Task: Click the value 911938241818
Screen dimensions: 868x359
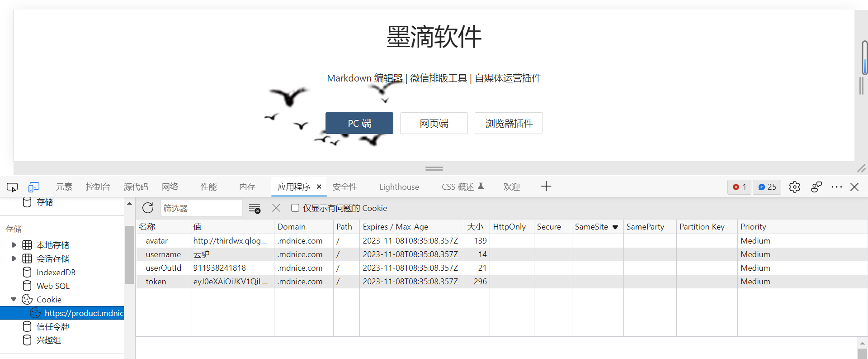Action: pos(220,268)
